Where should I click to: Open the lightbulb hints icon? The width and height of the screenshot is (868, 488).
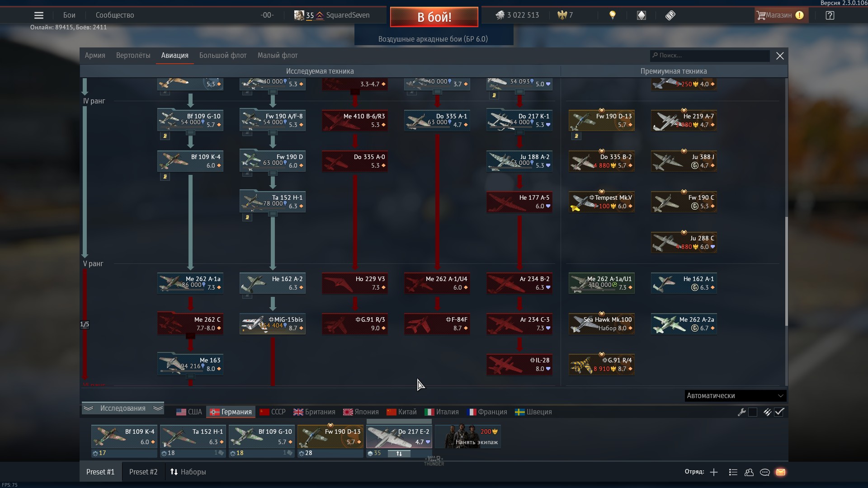[x=613, y=15]
